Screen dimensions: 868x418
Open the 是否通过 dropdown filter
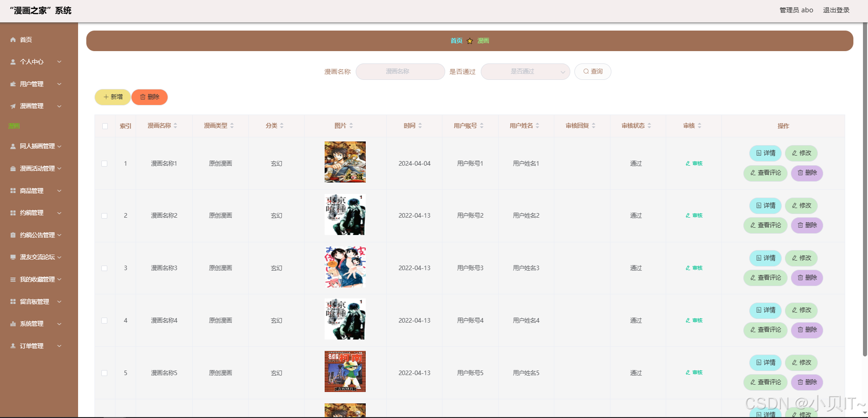(525, 72)
